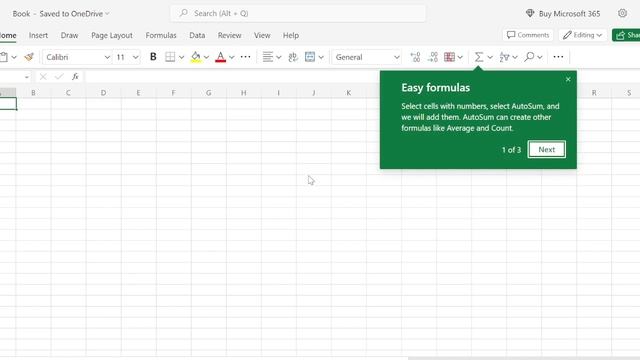This screenshot has height=360, width=640.
Task: Click the Insert Function fx icon
Action: (x=75, y=76)
